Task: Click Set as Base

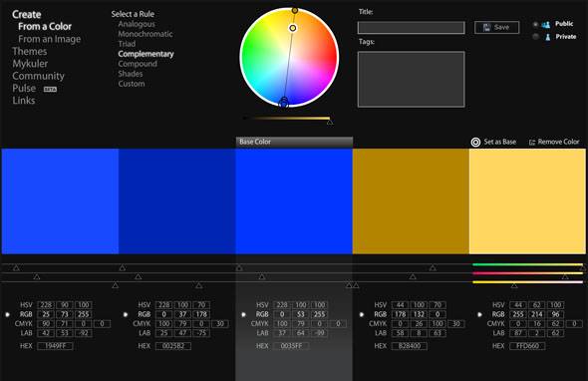Action: point(500,142)
